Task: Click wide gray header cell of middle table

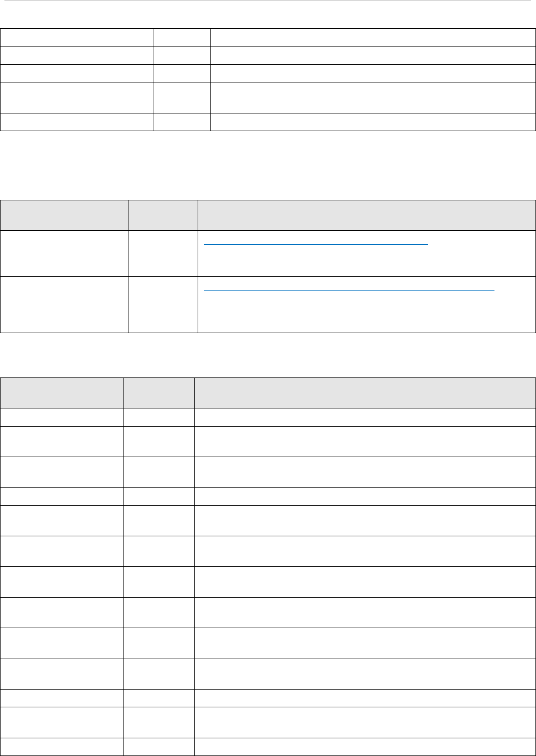Action: (x=367, y=215)
